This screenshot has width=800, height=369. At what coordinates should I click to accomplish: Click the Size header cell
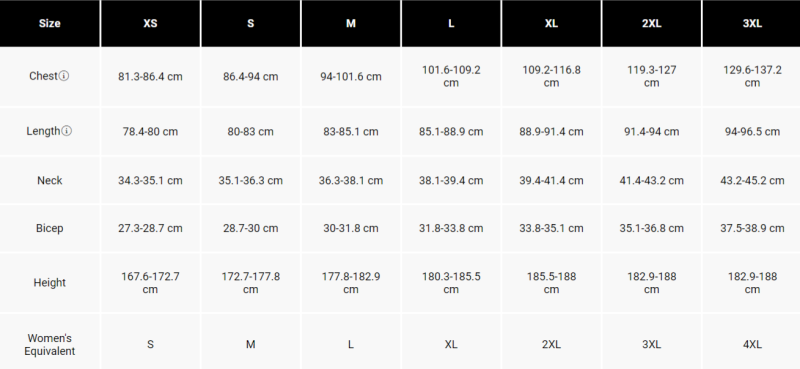point(49,23)
